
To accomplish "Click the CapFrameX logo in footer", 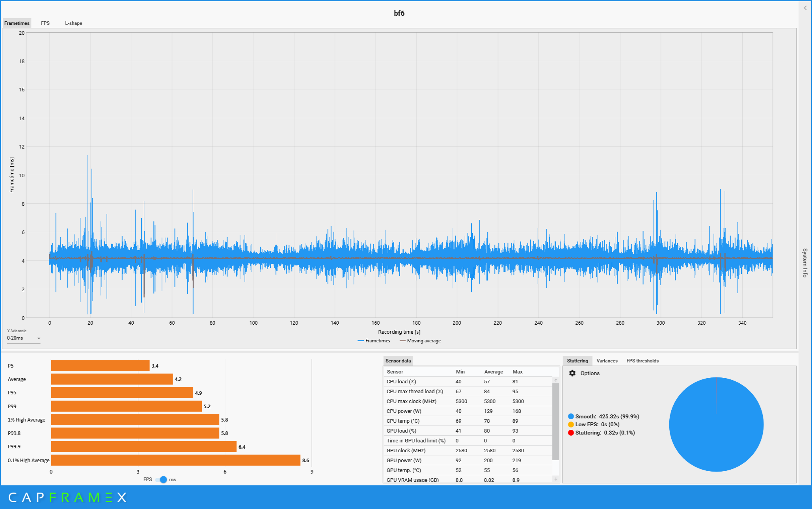I will (67, 497).
